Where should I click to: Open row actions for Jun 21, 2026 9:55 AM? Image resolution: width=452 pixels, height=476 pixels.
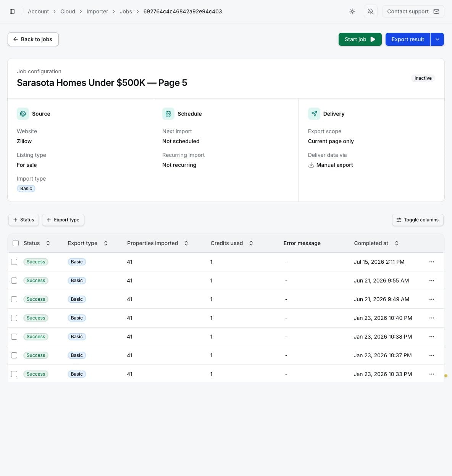(x=432, y=281)
